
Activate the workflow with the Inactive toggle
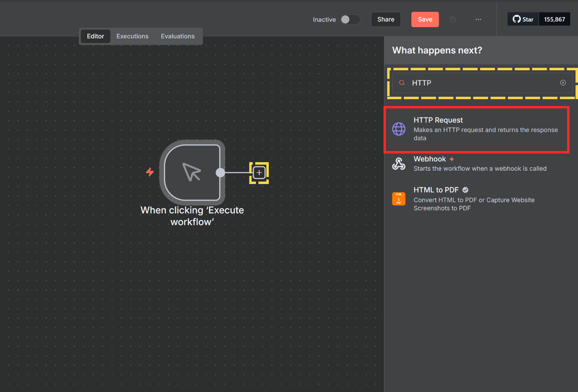pos(350,19)
